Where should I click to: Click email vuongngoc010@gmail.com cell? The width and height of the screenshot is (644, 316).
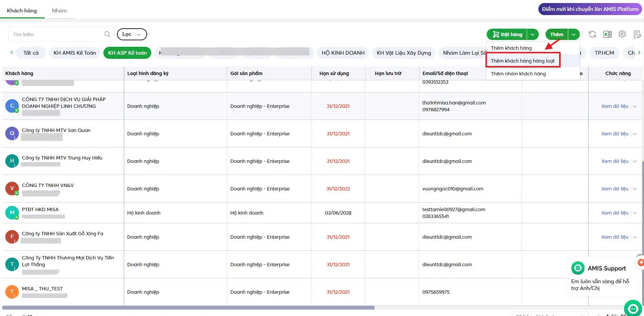click(x=453, y=189)
